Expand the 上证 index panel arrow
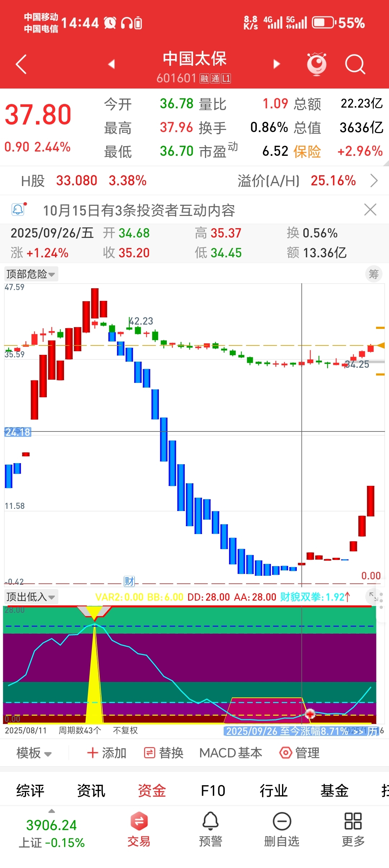 (52, 811)
